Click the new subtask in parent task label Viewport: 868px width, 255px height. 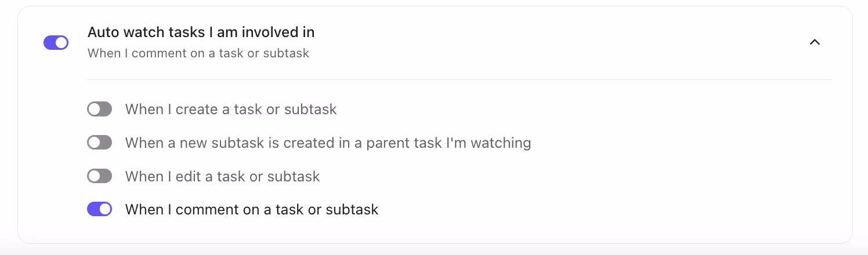(x=328, y=143)
